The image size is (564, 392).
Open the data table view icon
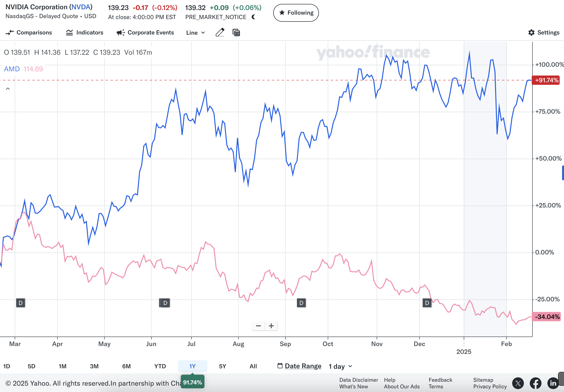click(x=236, y=33)
